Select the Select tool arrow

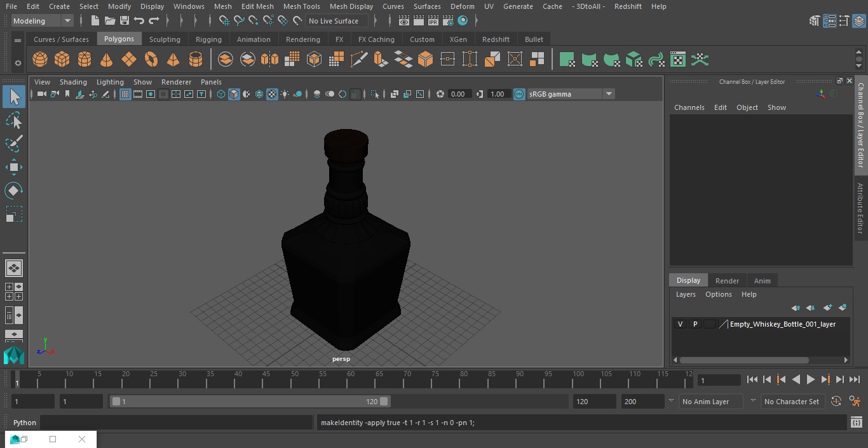pyautogui.click(x=14, y=97)
